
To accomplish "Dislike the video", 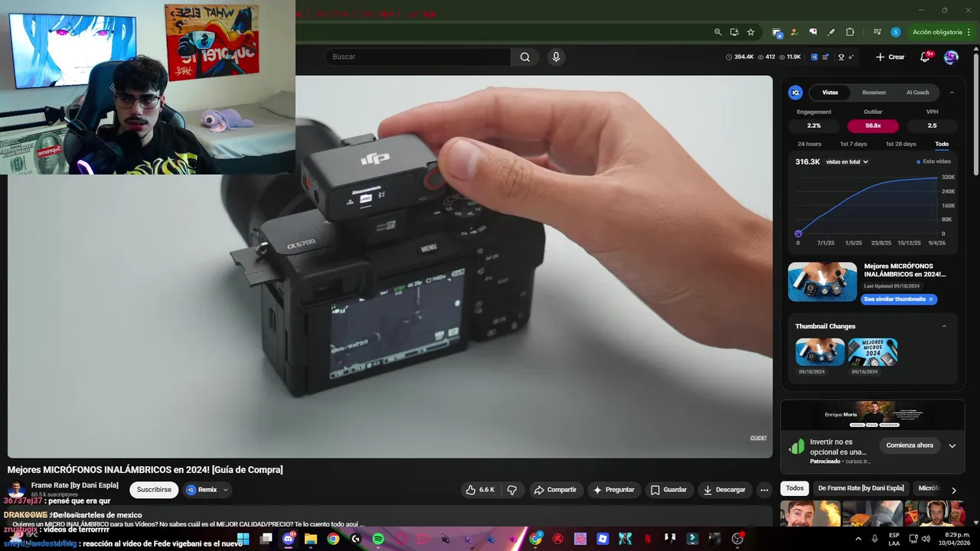I will pyautogui.click(x=512, y=490).
